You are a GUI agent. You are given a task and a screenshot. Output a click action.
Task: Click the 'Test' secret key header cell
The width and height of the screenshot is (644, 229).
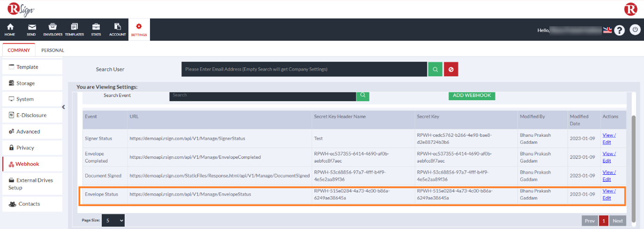pos(363,138)
